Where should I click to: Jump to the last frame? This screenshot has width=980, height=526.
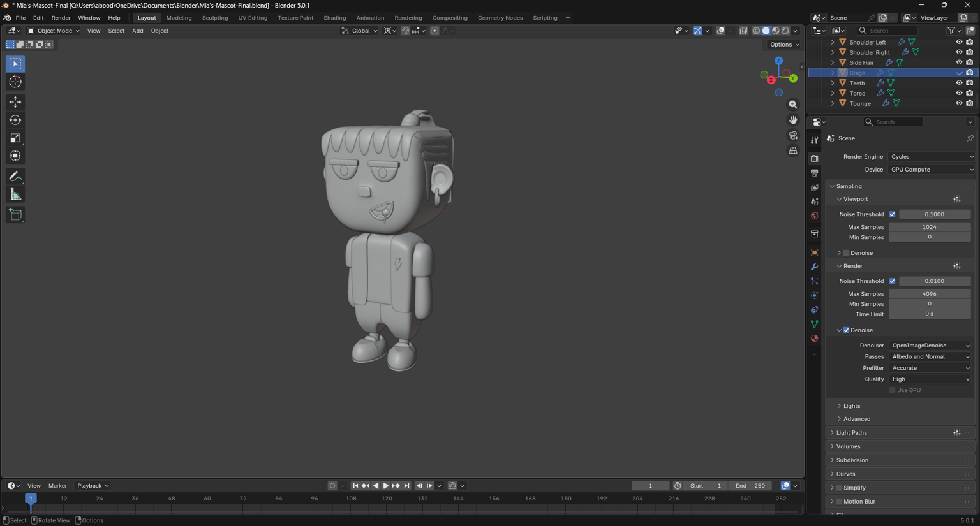[406, 486]
